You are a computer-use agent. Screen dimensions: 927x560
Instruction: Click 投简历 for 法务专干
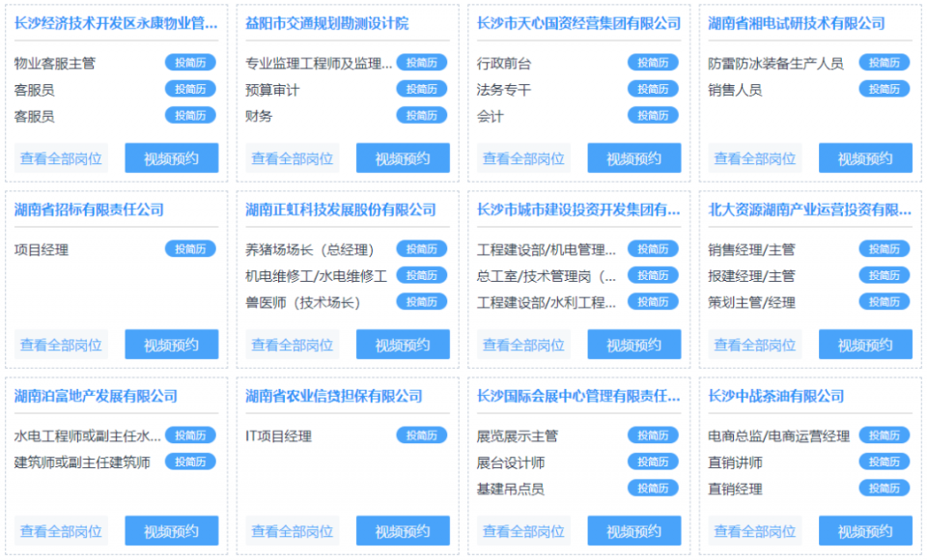coord(653,89)
